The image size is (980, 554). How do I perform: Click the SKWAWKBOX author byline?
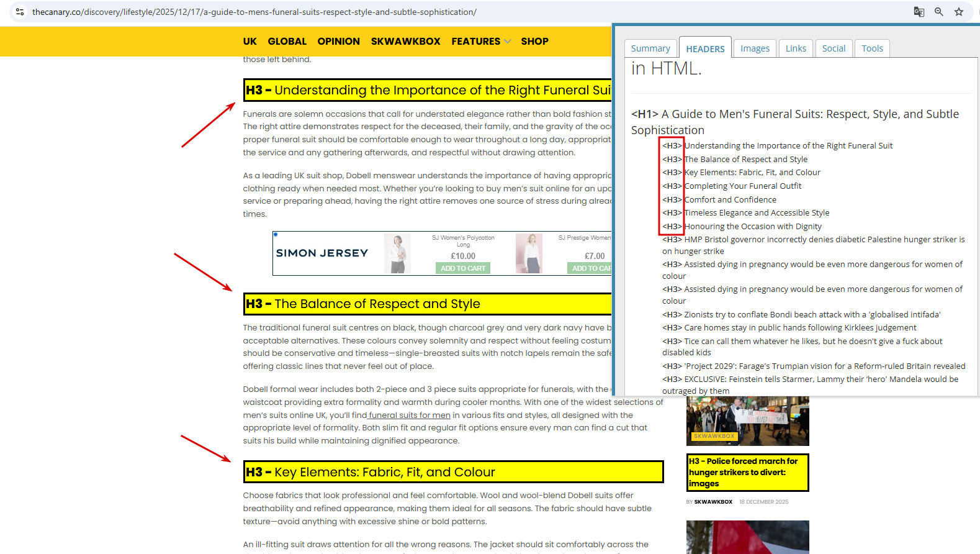(x=713, y=502)
